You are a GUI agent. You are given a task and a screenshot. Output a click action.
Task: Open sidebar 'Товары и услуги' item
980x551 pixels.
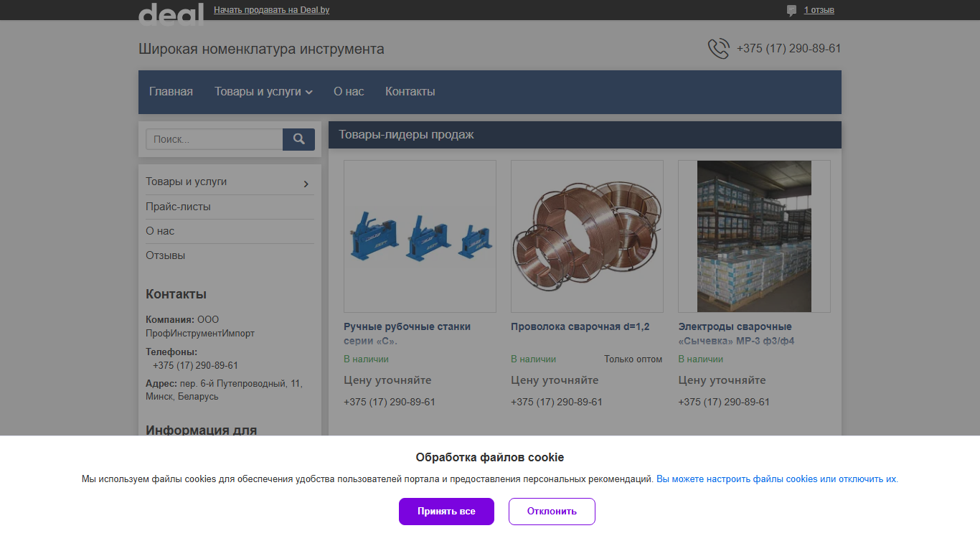click(187, 182)
